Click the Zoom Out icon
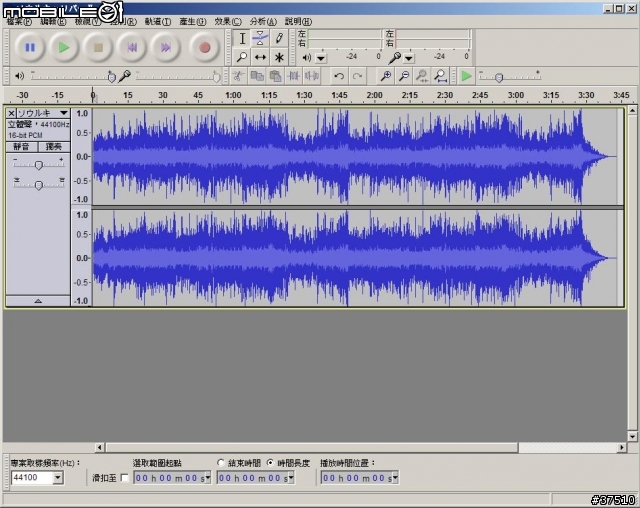Image resolution: width=640 pixels, height=508 pixels. point(404,76)
